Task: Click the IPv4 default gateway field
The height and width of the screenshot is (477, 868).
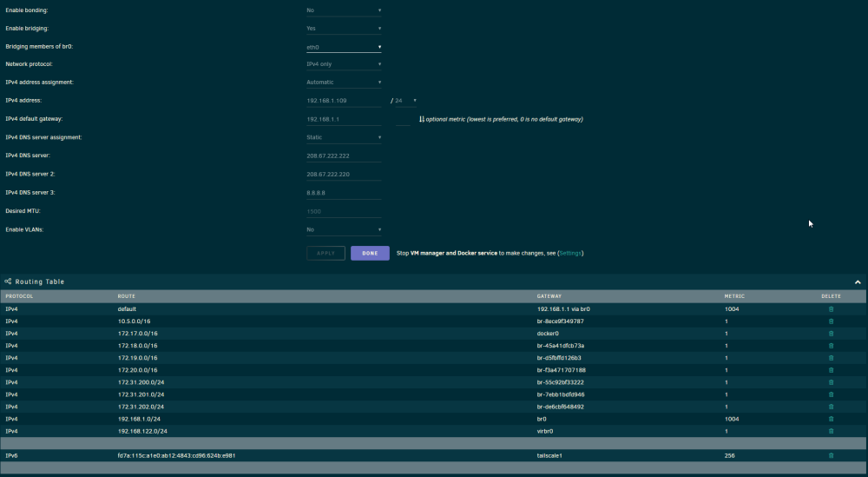Action: coord(344,119)
